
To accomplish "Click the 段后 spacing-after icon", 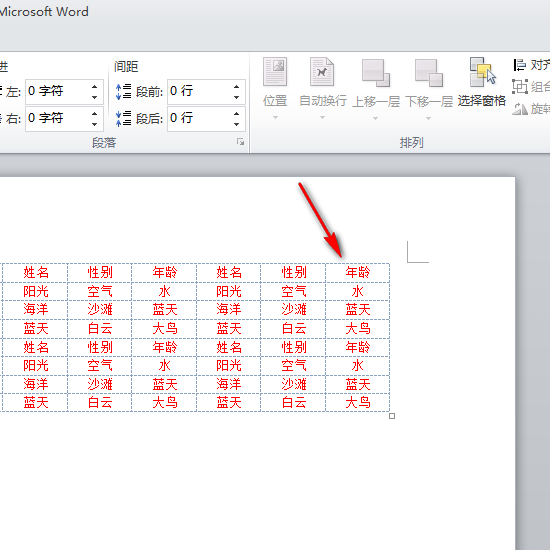I will pos(123,118).
